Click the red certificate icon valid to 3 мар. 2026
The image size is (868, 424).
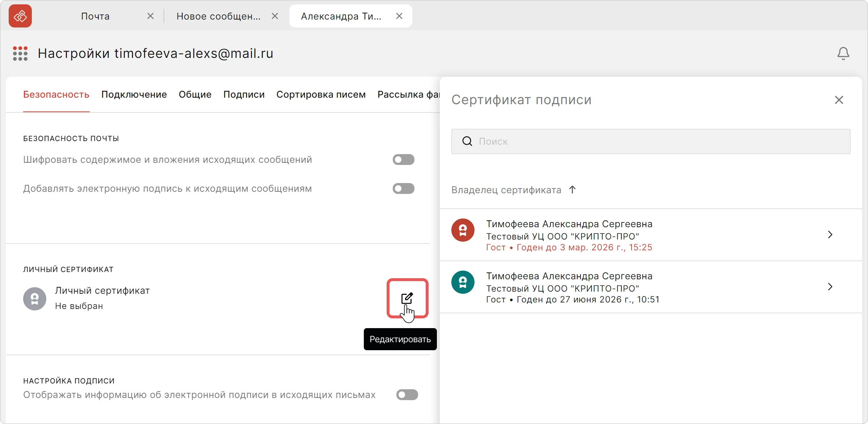(x=463, y=230)
